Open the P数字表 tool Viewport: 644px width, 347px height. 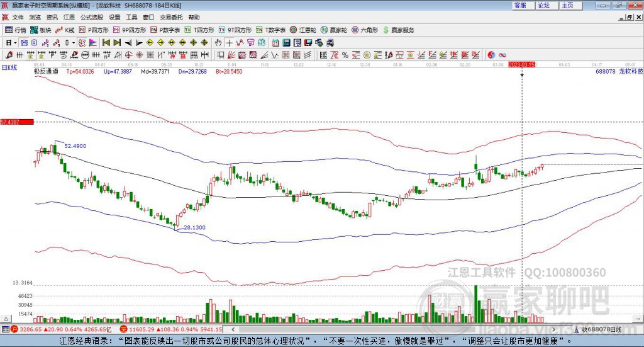(165, 30)
